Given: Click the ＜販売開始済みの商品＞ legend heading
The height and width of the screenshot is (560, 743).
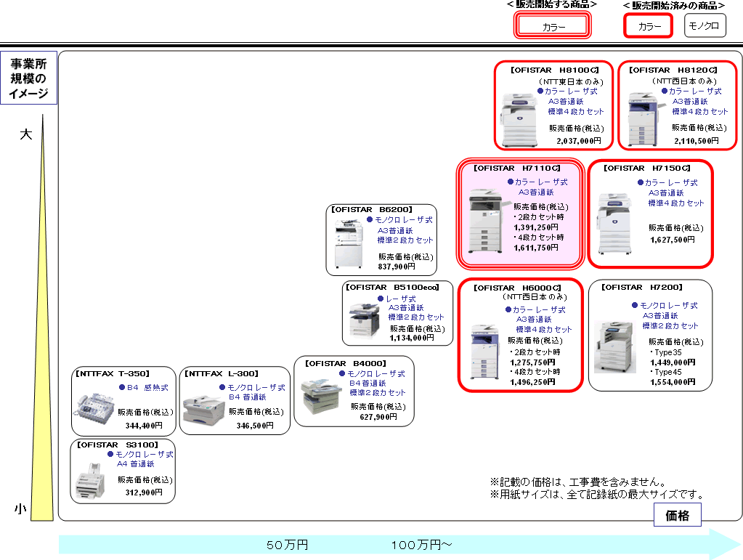Looking at the screenshot, I should click(x=674, y=5).
